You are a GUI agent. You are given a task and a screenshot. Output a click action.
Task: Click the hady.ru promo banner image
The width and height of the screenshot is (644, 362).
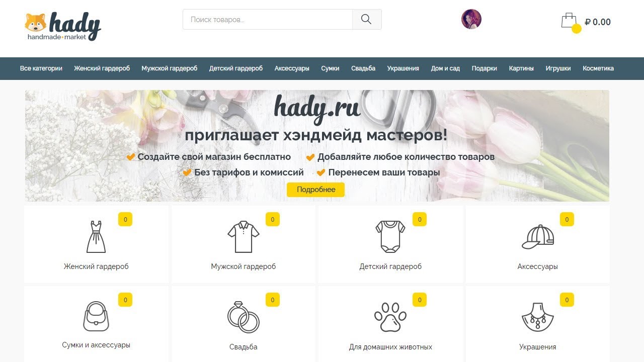[x=317, y=146]
